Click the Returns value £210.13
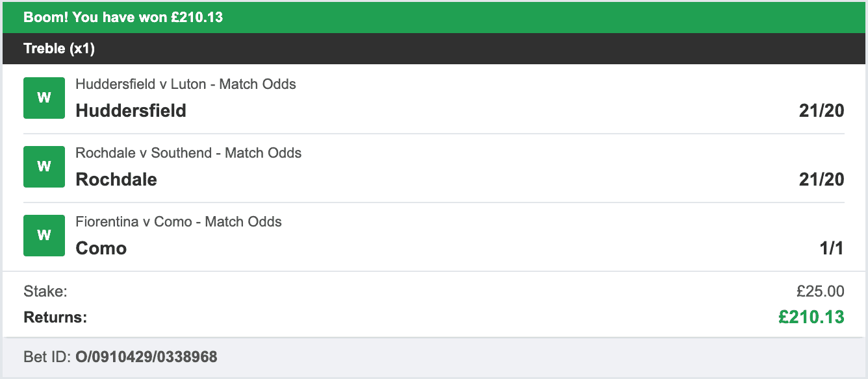The width and height of the screenshot is (868, 379). click(811, 317)
